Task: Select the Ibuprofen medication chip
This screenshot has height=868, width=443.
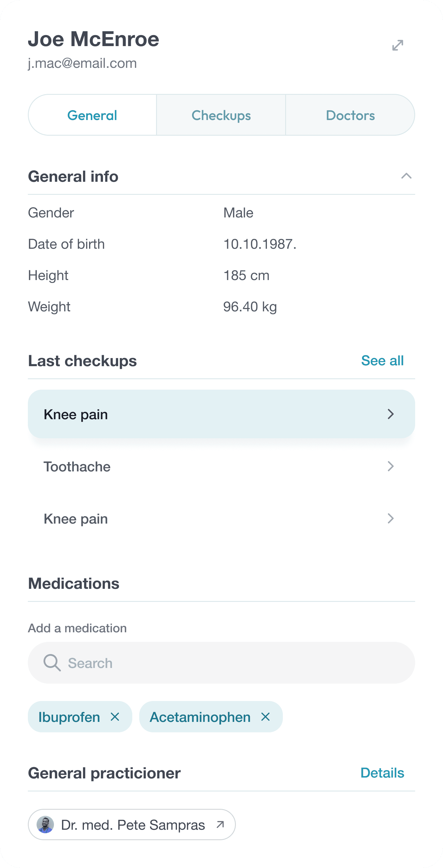Action: tap(80, 717)
